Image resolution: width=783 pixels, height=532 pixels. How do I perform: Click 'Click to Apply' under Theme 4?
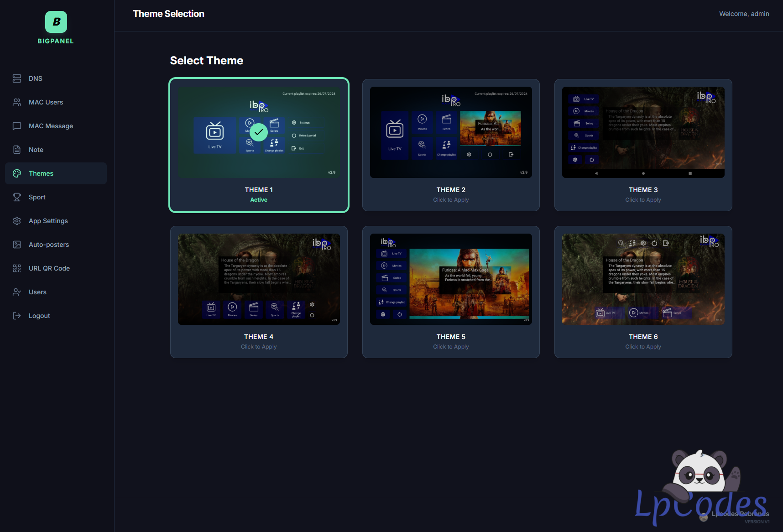[259, 347]
